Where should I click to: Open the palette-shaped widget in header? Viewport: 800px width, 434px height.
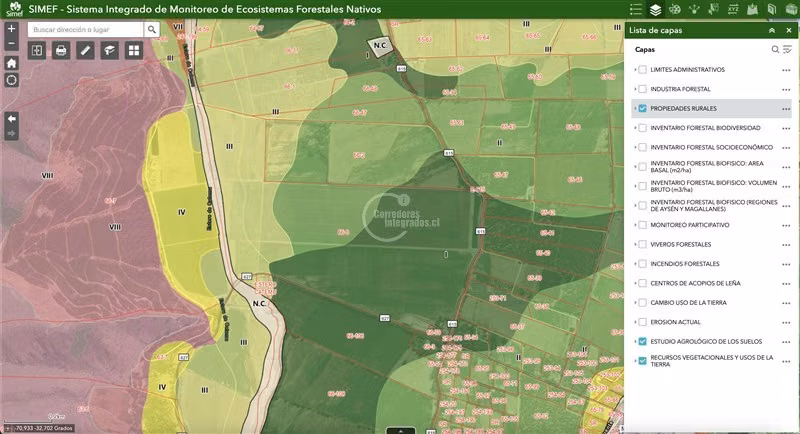click(674, 9)
